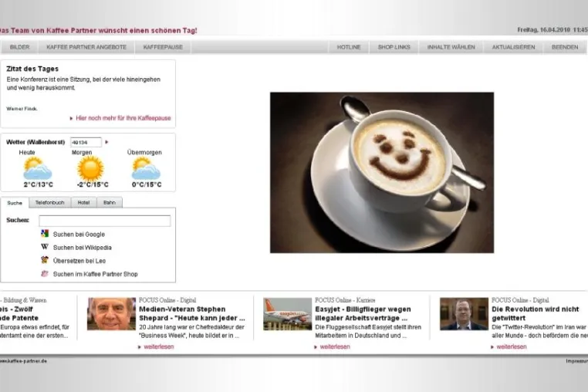The width and height of the screenshot is (588, 392).
Task: Open 'Die Revolution wird nicht getwittert' headline
Action: 535,313
